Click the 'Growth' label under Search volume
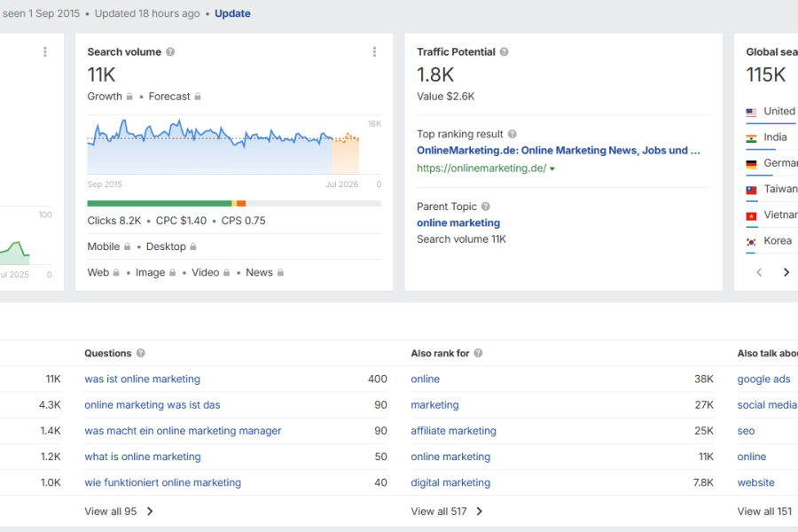Image resolution: width=798 pixels, height=532 pixels. pyautogui.click(x=105, y=97)
